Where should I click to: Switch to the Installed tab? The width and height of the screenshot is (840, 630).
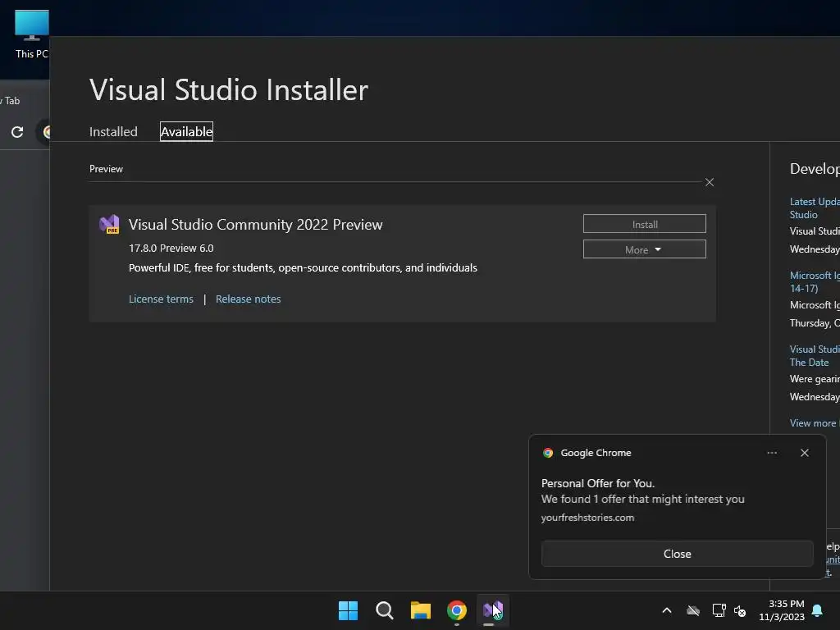pos(113,132)
